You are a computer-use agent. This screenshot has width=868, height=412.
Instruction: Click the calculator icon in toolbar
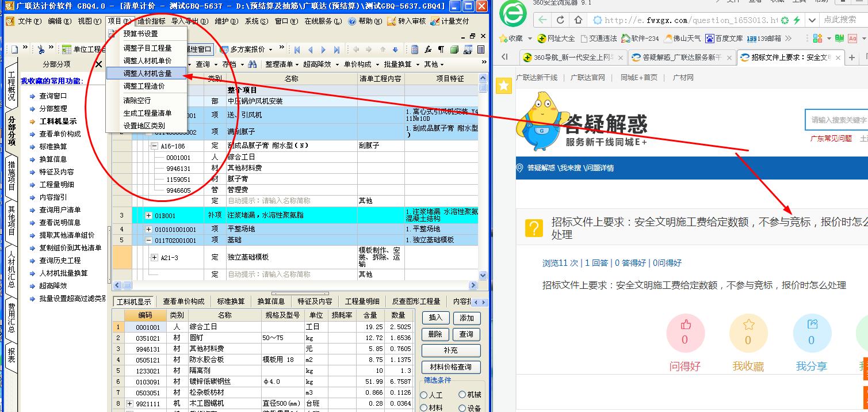click(416, 50)
